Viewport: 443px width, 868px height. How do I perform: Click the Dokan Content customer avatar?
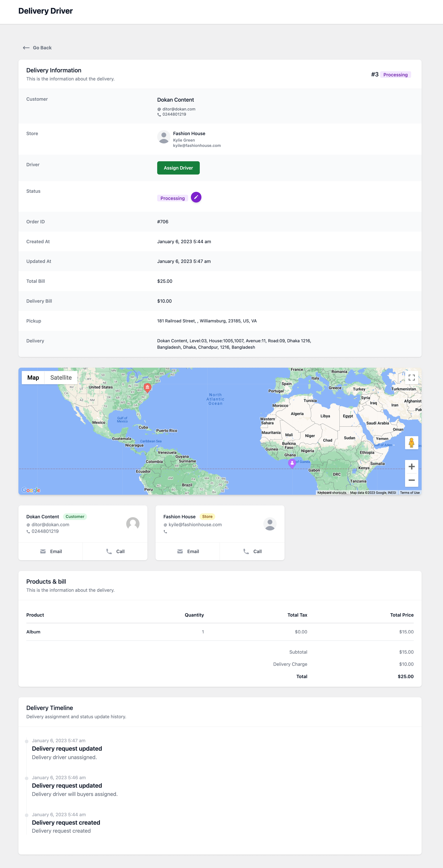(x=133, y=524)
